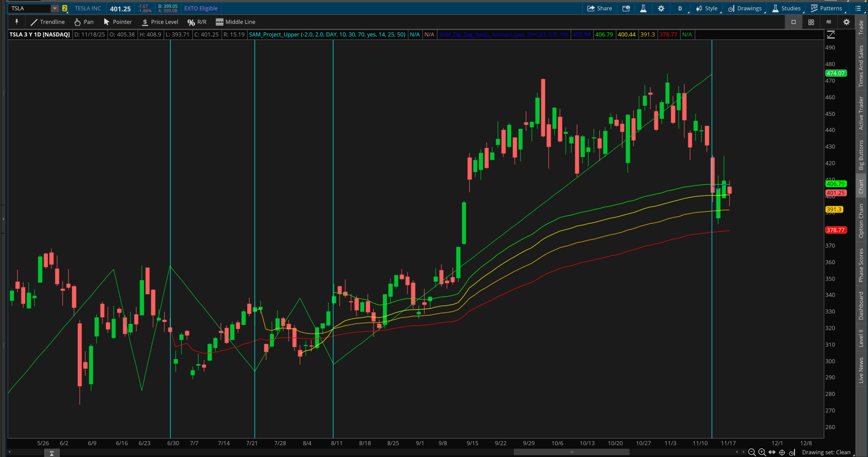The image size is (868, 457).
Task: Open chart settings gear in top bar
Action: pyautogui.click(x=661, y=8)
